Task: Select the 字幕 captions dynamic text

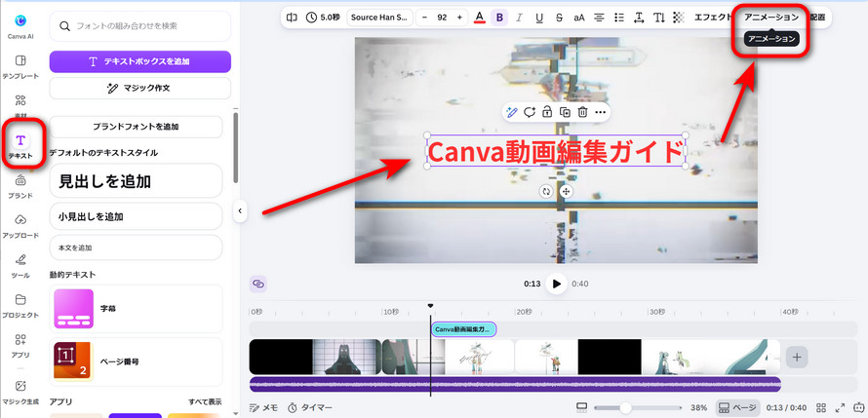Action: click(136, 309)
